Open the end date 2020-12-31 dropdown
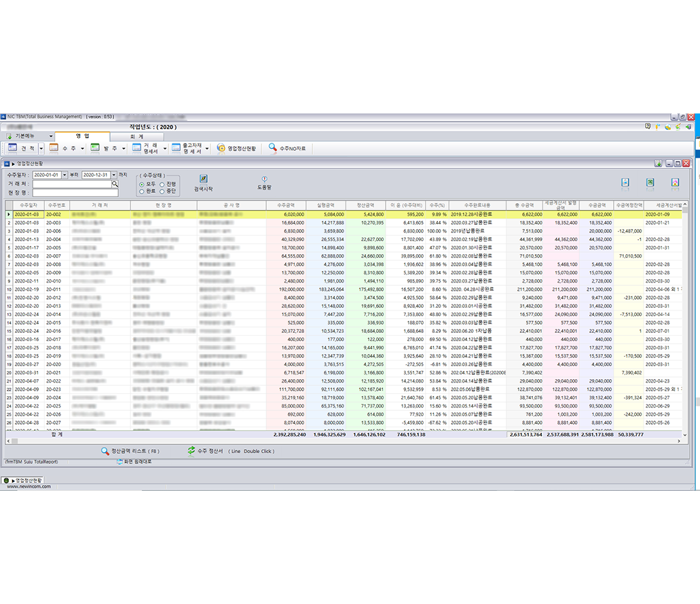700x604 pixels. coord(113,175)
